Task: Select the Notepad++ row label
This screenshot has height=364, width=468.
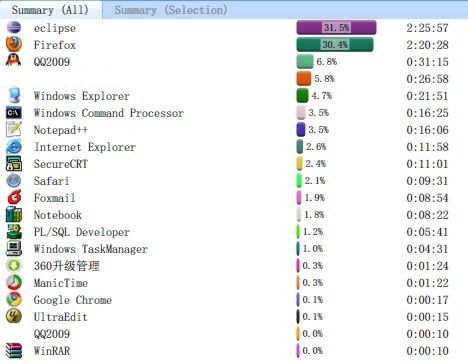Action: coord(61,130)
